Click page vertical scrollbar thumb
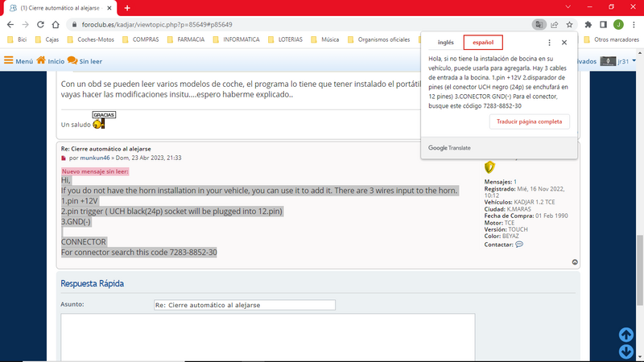The height and width of the screenshot is (362, 644). (x=640, y=270)
